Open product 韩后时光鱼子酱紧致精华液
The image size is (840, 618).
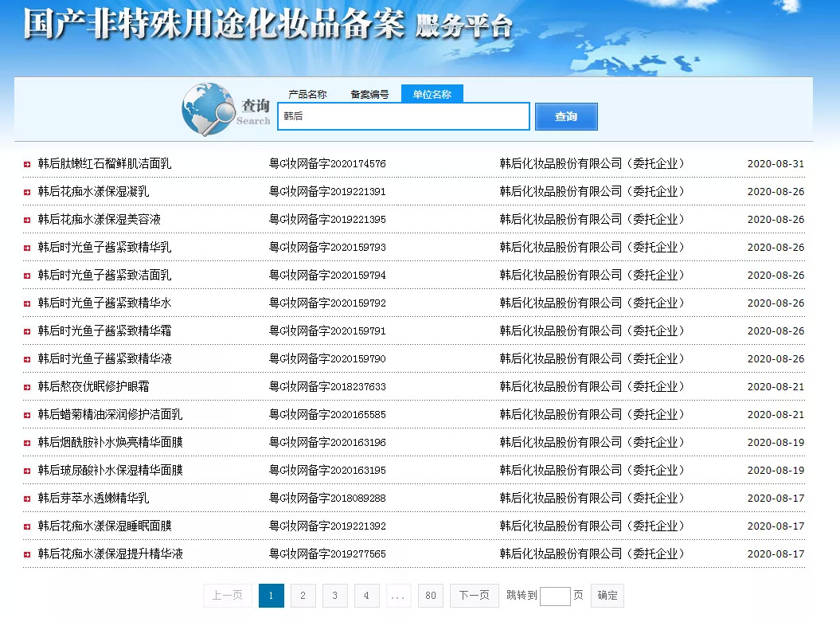point(104,358)
